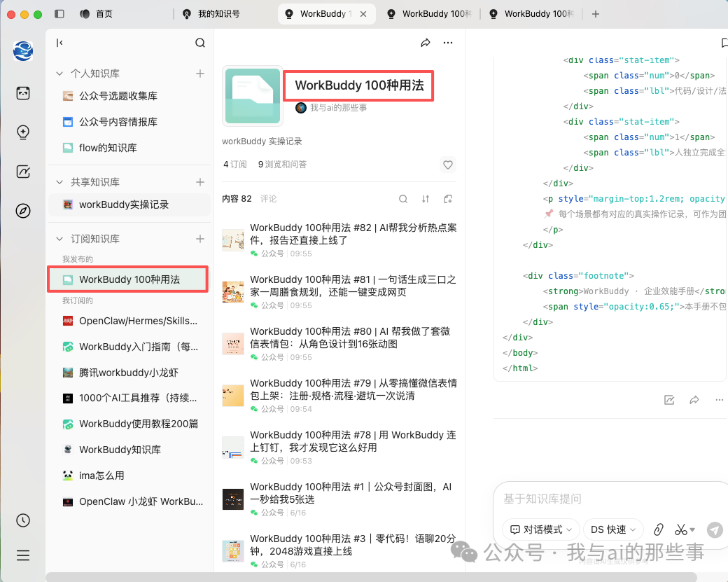Edit the answer with the pencil icon
728x582 pixels.
669,400
